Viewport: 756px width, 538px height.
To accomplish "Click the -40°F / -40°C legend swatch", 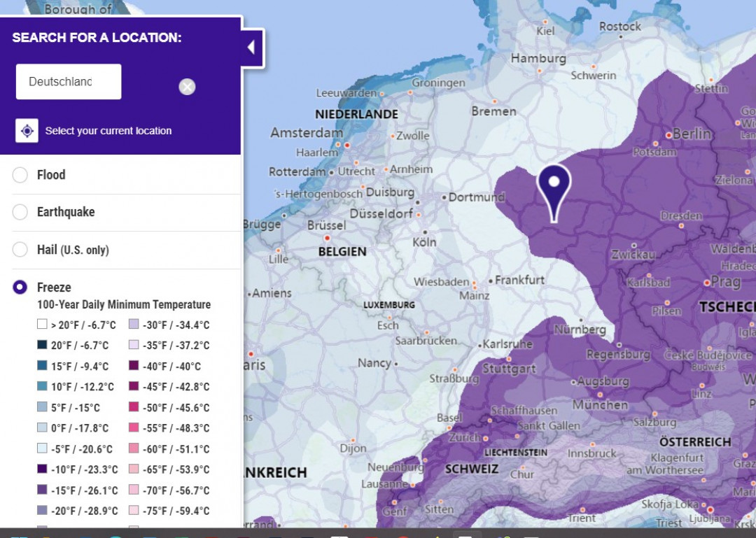I will tap(134, 365).
